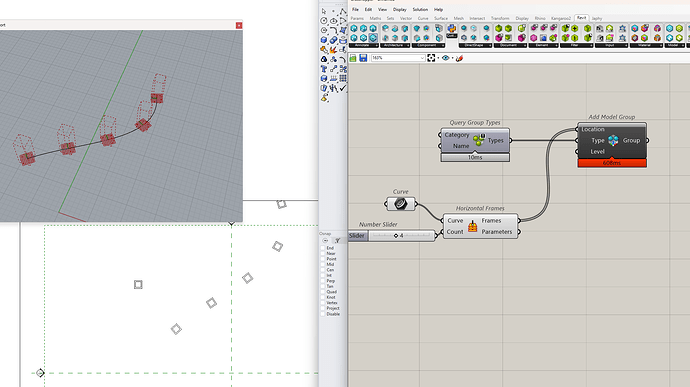This screenshot has height=387, width=690.
Task: Click the first green cube in Document group
Action: click(x=499, y=29)
